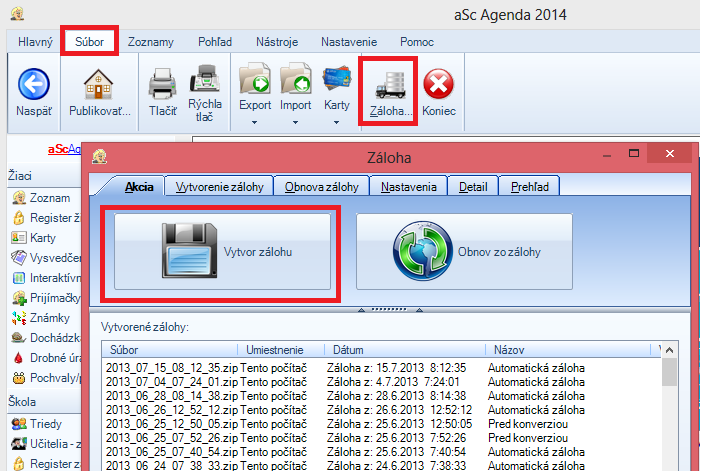This screenshot has height=473, width=703.
Task: Switch to Obnova zálohy tab
Action: click(x=321, y=187)
